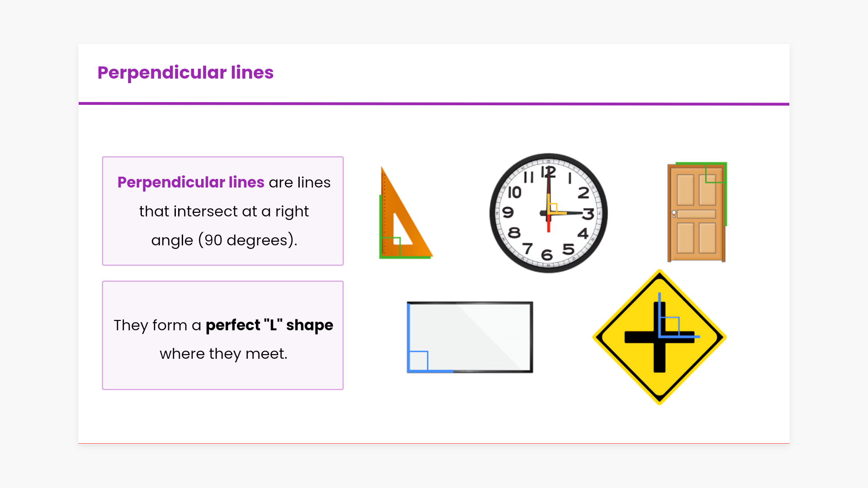Click the bold "perfect "L" shape" text
Screen dimensions: 868x488
(x=269, y=325)
